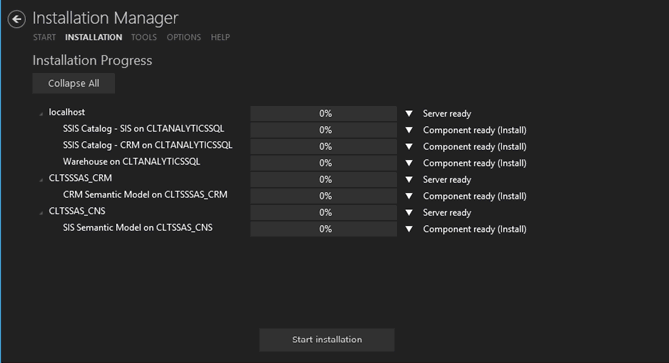Click the localhost 0% progress bar

click(324, 113)
